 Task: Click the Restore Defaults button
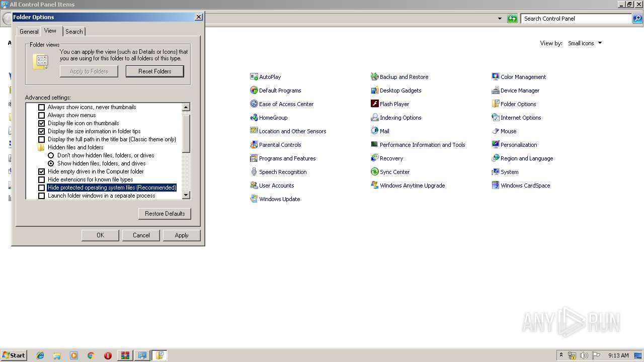tap(165, 214)
